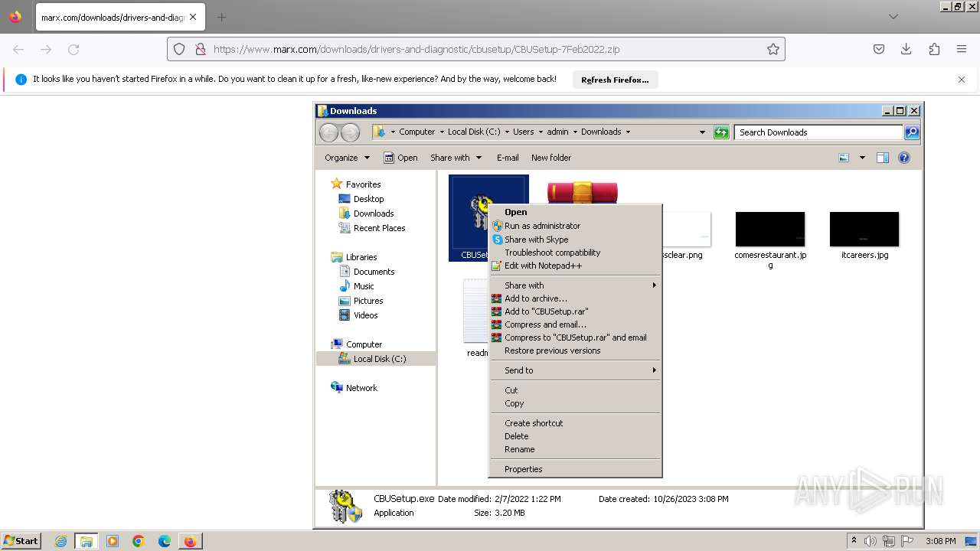Click Explorer back navigation arrow
The width and height of the screenshot is (980, 551).
[328, 132]
